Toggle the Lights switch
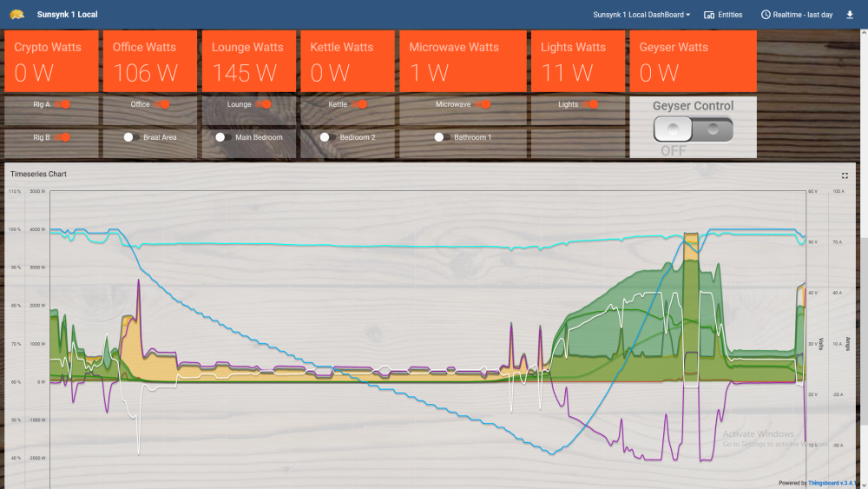Screen dimensions: 868x489 click(590, 104)
